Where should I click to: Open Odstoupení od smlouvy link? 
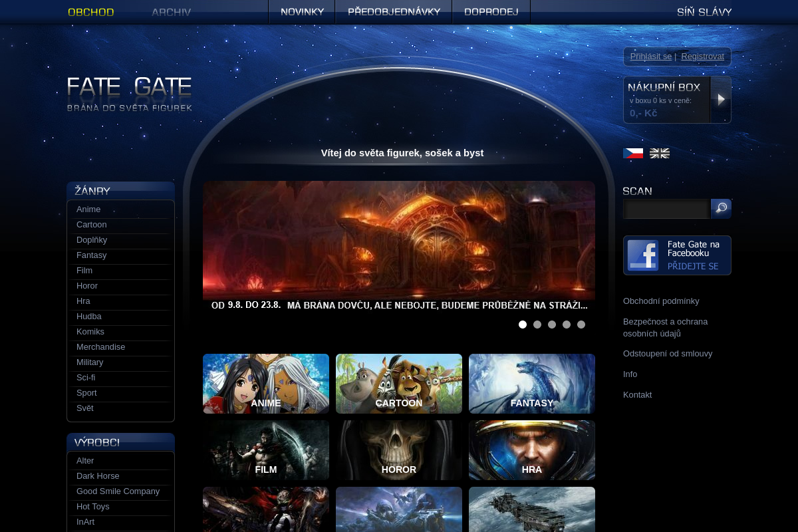pos(668,354)
